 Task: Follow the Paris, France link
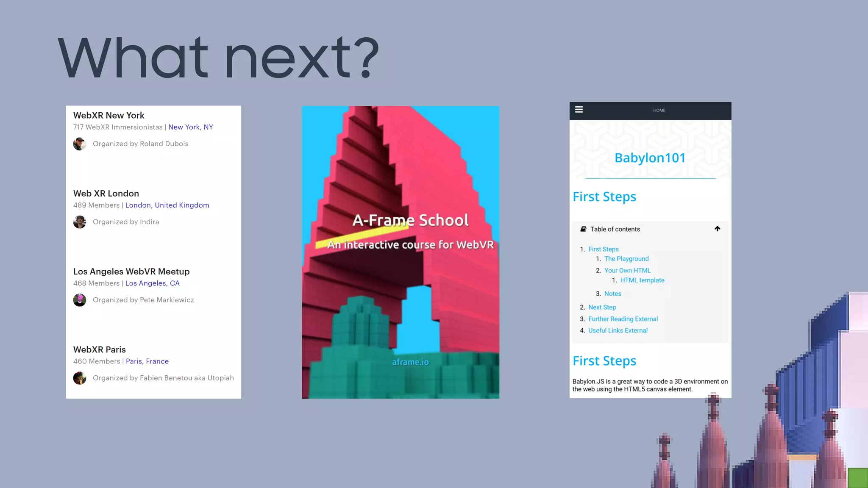point(147,361)
